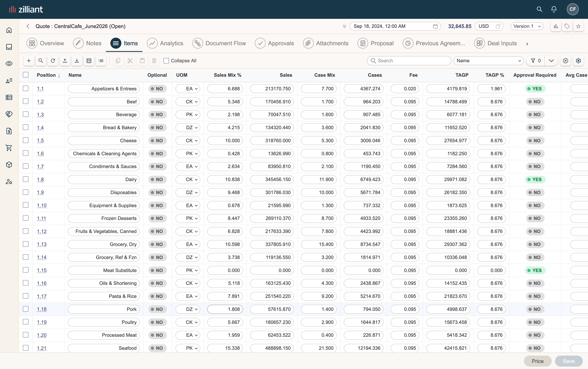Open the Name search field dropdown
The width and height of the screenshot is (588, 369).
(x=488, y=60)
